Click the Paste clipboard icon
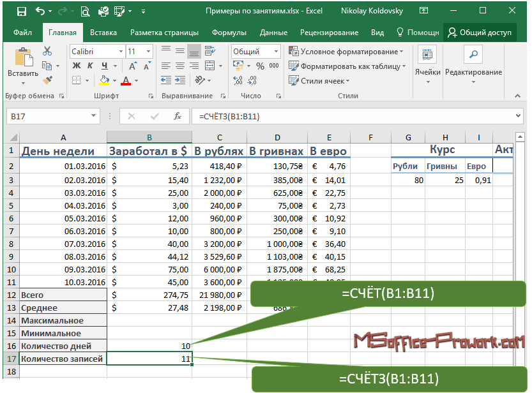The width and height of the screenshot is (532, 393). [x=23, y=57]
